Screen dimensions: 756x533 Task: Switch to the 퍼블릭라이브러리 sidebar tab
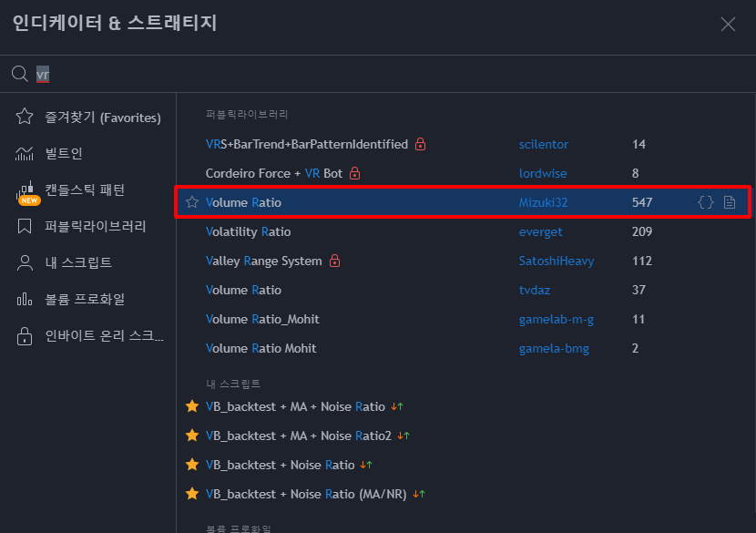[x=95, y=227]
